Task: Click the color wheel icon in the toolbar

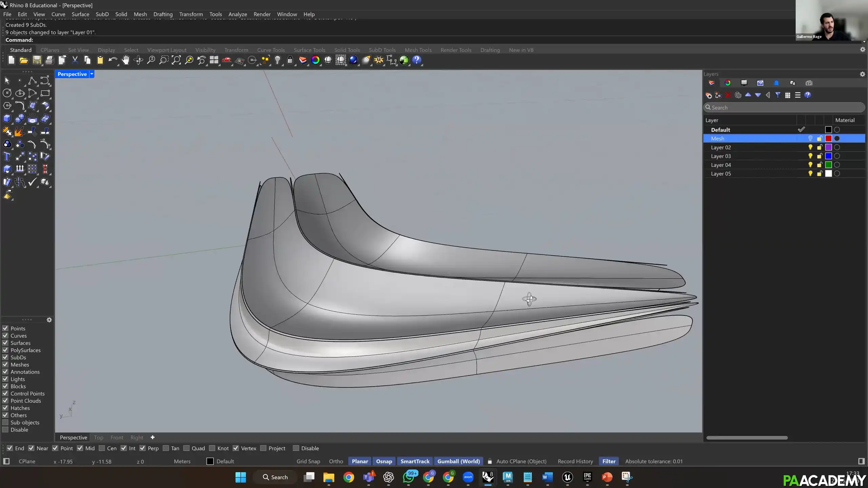Action: coord(315,60)
